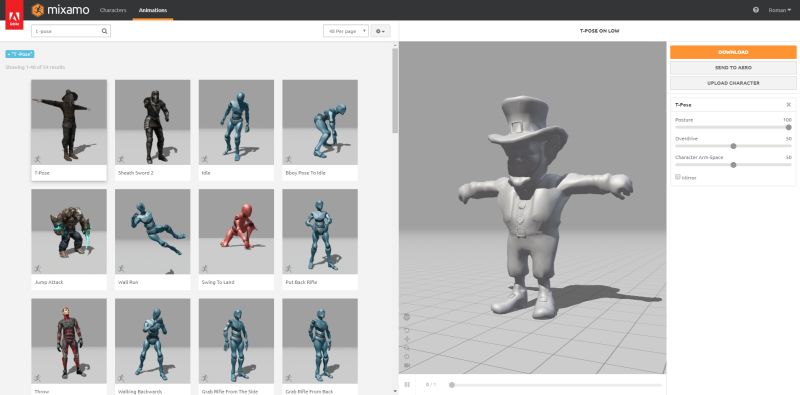The width and height of the screenshot is (800, 395).
Task: Adjust the Character Arm-Space slider handle
Action: (733, 165)
